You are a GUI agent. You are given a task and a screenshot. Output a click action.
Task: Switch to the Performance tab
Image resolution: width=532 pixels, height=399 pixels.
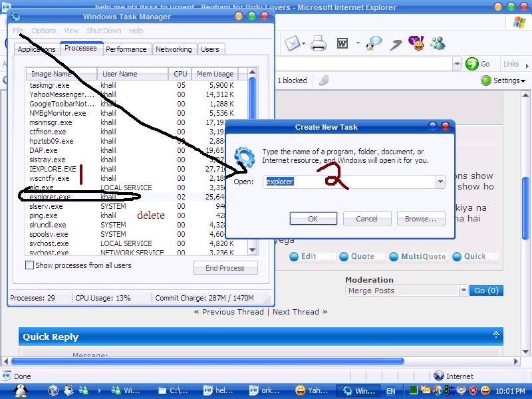coord(126,49)
